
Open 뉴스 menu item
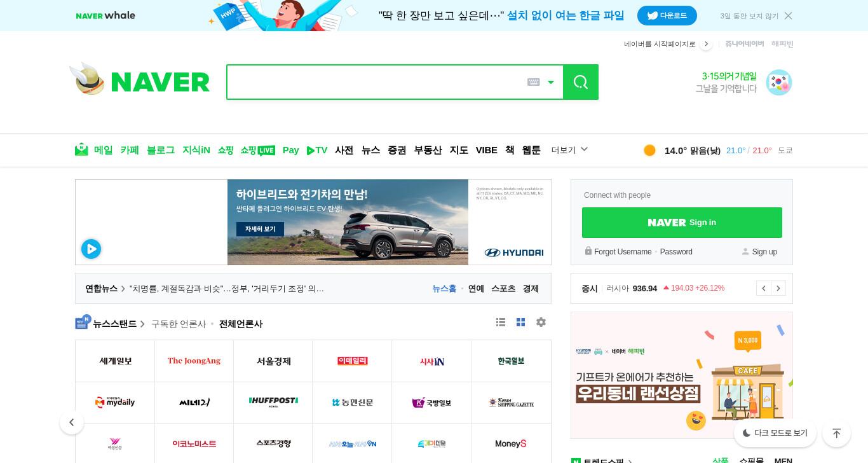click(x=370, y=150)
